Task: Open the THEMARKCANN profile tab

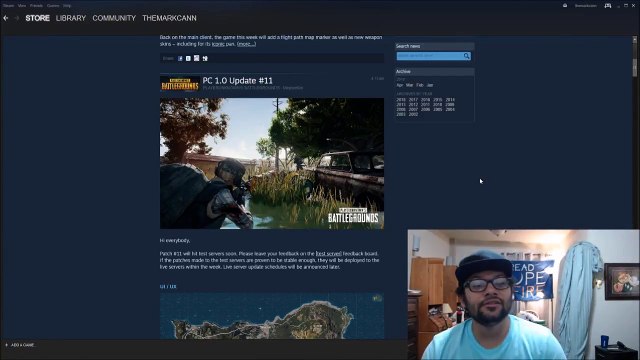Action: coord(169,18)
